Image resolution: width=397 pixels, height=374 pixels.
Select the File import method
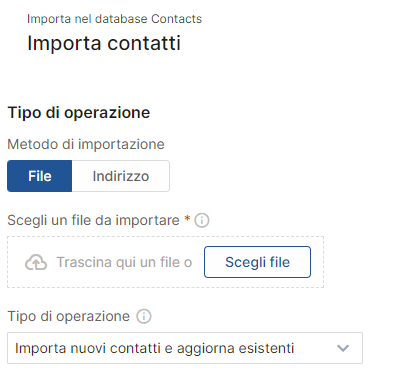pos(39,176)
